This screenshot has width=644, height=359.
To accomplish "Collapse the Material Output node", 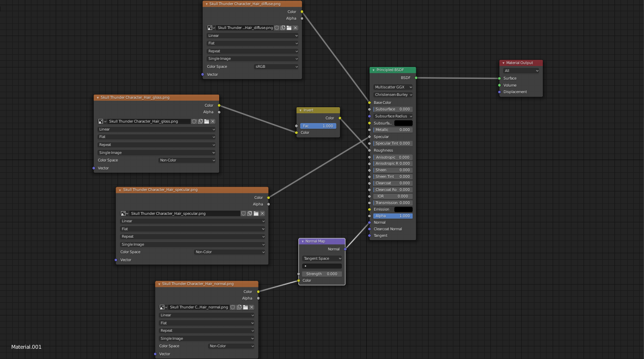I will pos(503,63).
